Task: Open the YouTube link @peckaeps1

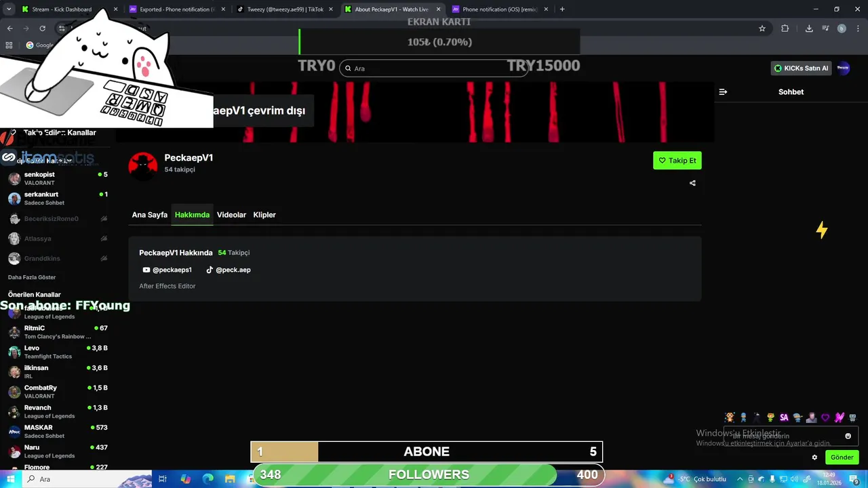Action: tap(167, 270)
